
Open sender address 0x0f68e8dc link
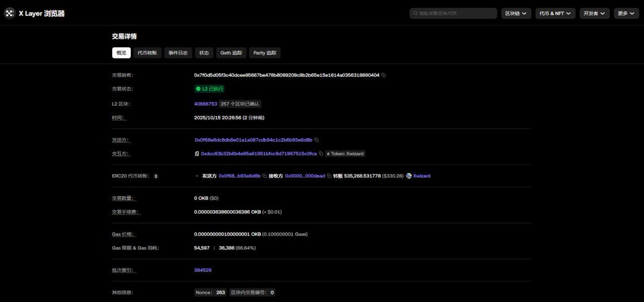click(x=253, y=140)
